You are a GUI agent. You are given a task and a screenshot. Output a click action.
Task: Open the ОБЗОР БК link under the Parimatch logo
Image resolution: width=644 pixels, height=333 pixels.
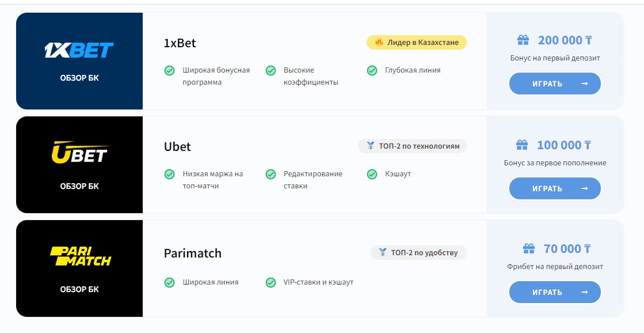(79, 289)
